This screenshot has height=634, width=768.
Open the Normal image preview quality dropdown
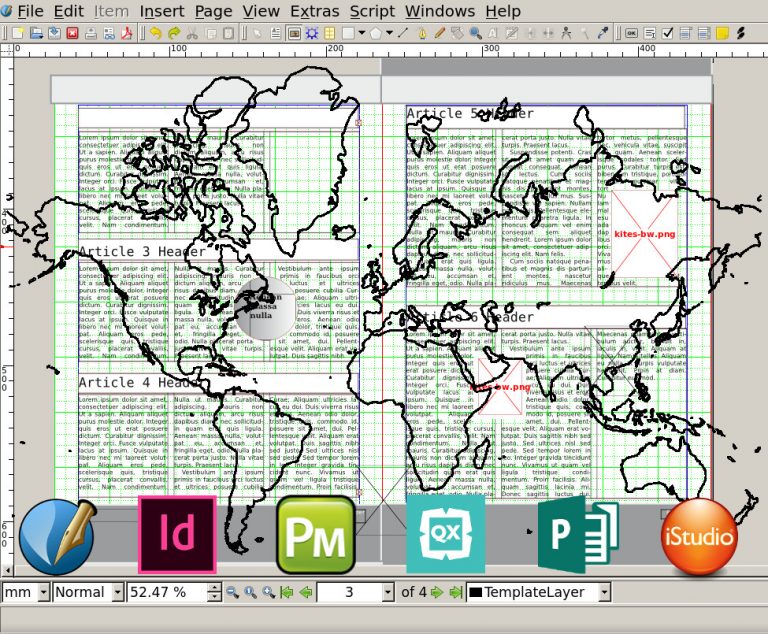[x=117, y=592]
